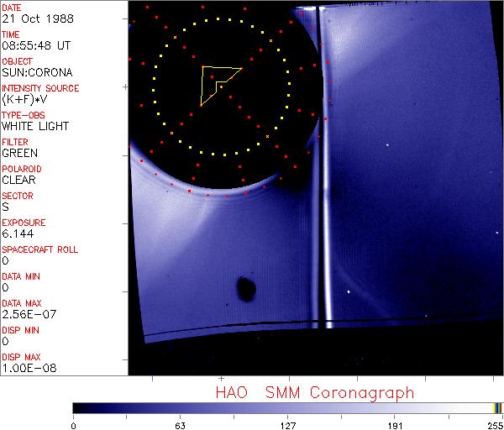Click the 2.56E-07 data max value

25,314
